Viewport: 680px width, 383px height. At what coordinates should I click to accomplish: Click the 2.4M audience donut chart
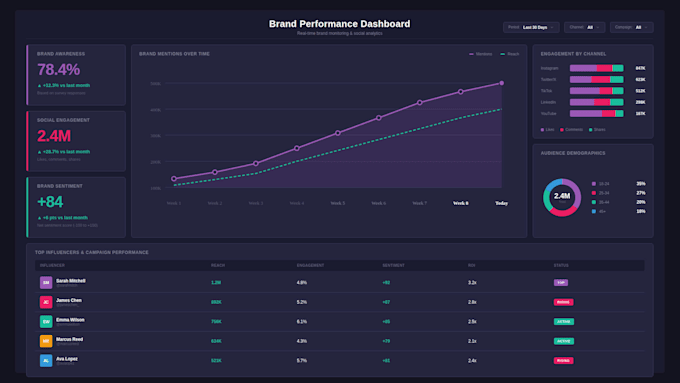[x=562, y=197]
